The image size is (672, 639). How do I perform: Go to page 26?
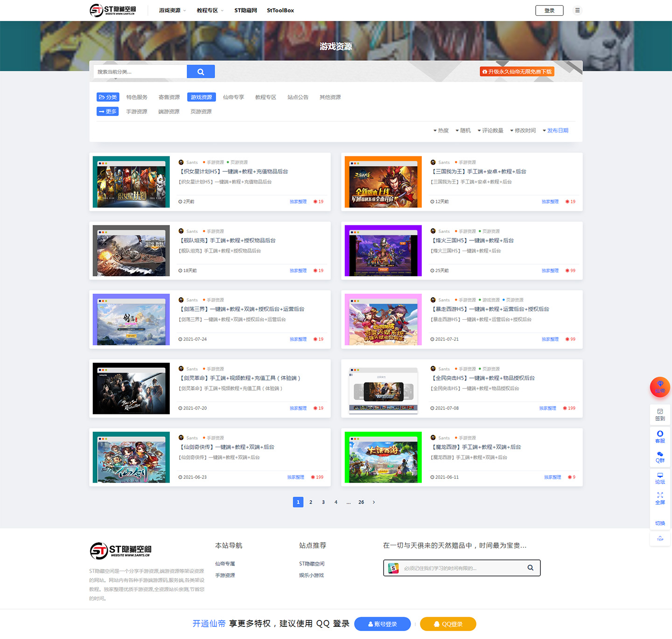coord(361,502)
